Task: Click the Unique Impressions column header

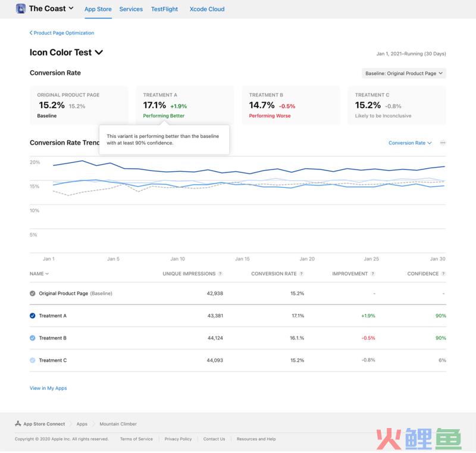Action: (189, 273)
